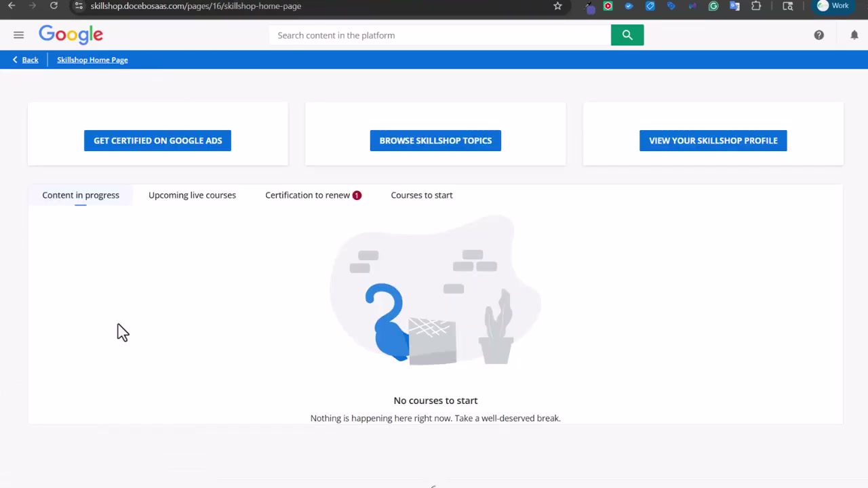Click Browse Skillshop Topics button
The width and height of the screenshot is (868, 488).
pyautogui.click(x=435, y=140)
